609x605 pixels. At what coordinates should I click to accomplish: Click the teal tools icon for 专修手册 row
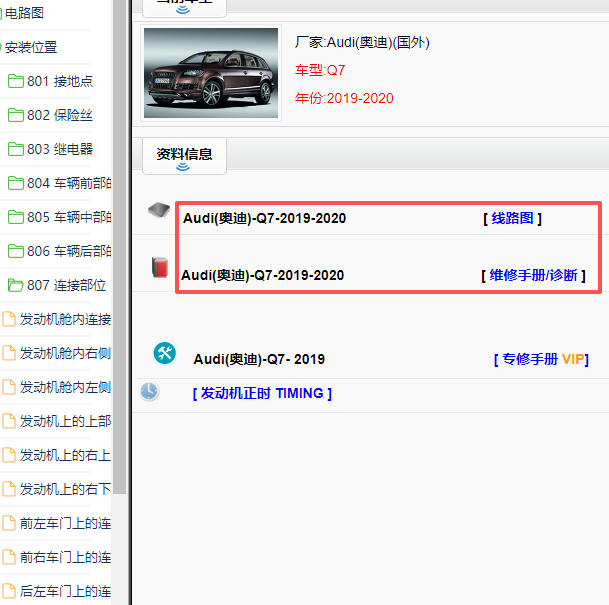[x=165, y=353]
